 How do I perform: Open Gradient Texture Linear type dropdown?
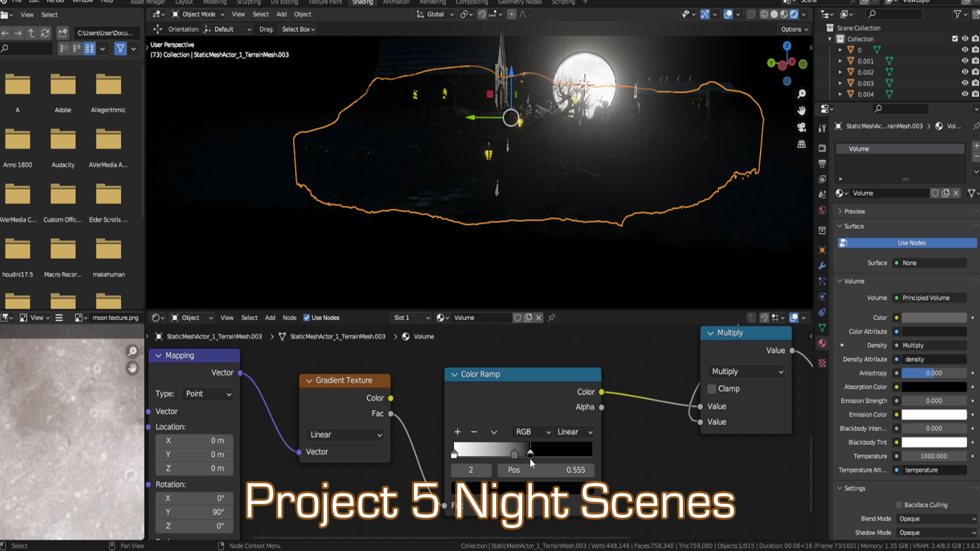coord(346,435)
